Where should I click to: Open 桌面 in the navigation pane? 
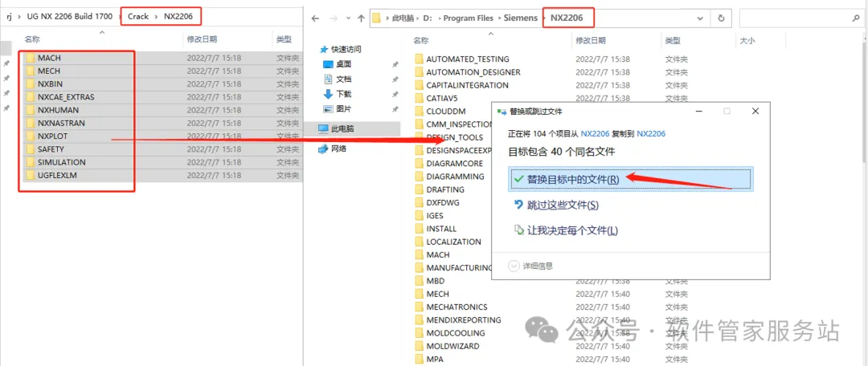click(x=338, y=64)
